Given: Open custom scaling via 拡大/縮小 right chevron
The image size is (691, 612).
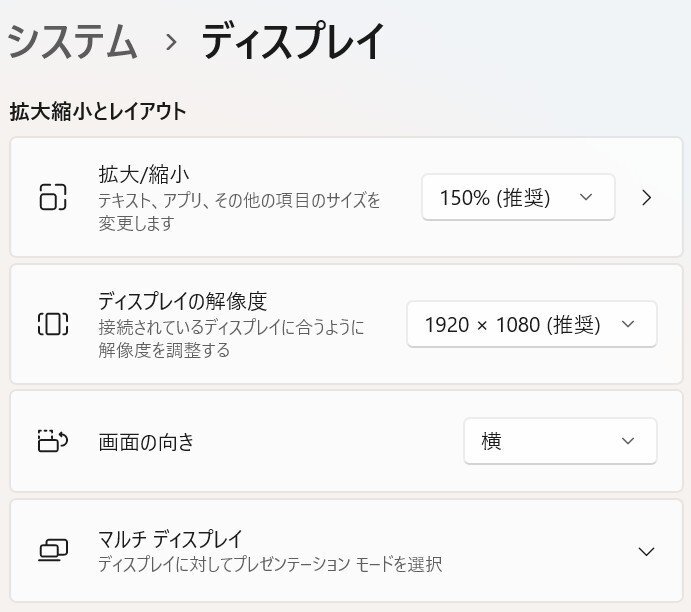Looking at the screenshot, I should point(646,197).
